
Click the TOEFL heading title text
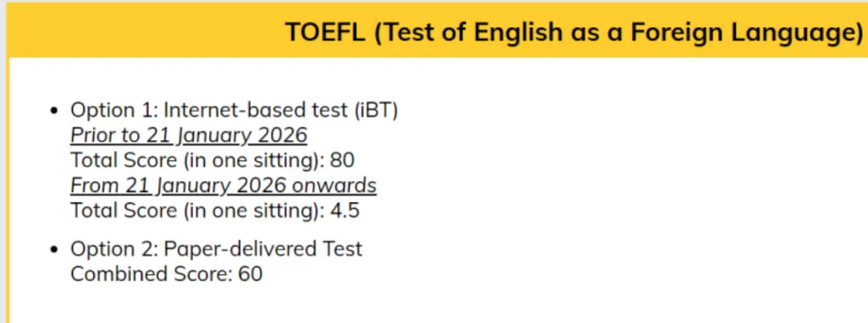(574, 33)
